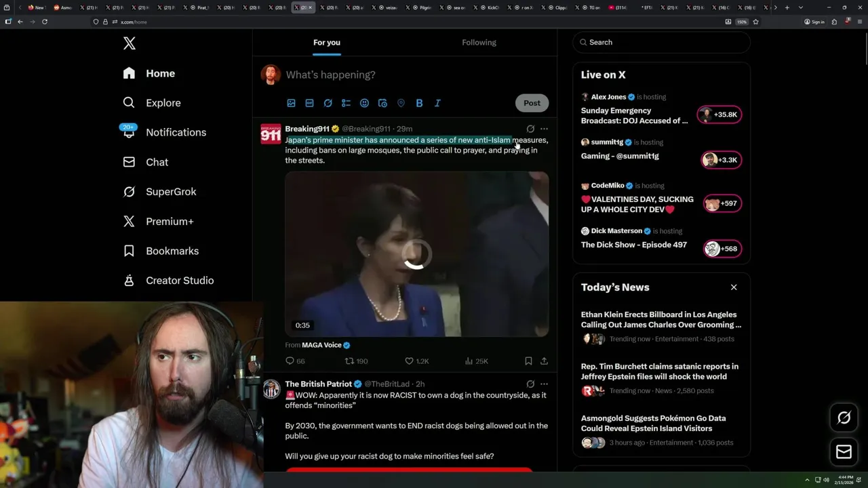Schedule the post using calendar icon
The image size is (868, 488).
click(x=382, y=103)
